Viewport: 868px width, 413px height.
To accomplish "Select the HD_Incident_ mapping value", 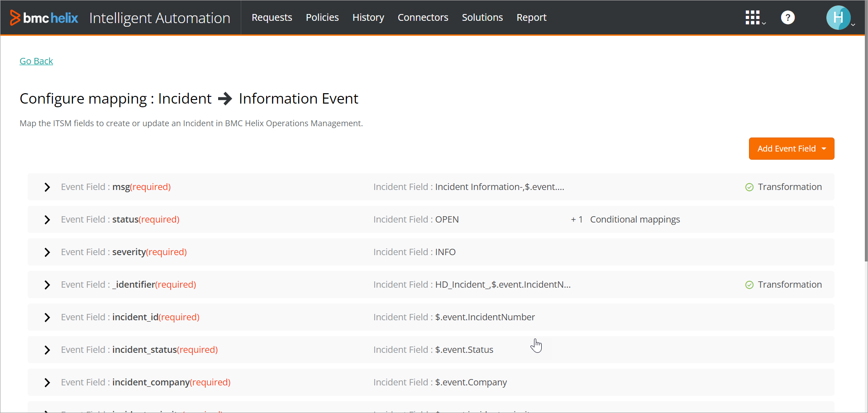I will click(503, 285).
